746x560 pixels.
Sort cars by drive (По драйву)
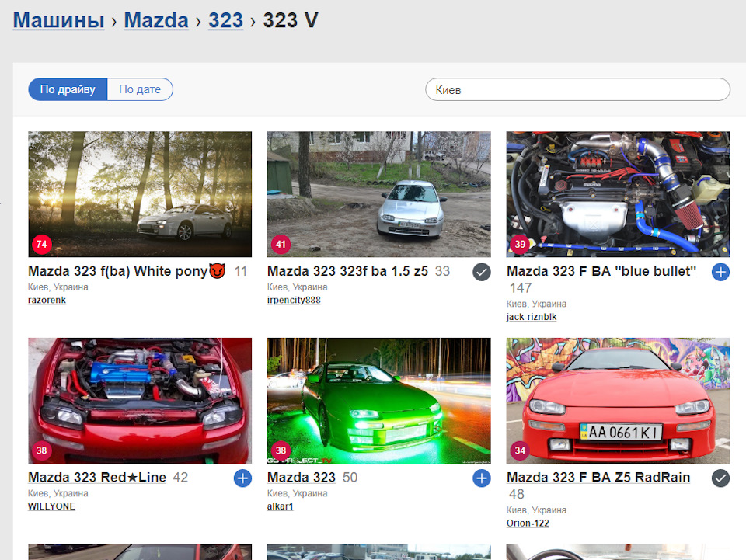pos(68,89)
